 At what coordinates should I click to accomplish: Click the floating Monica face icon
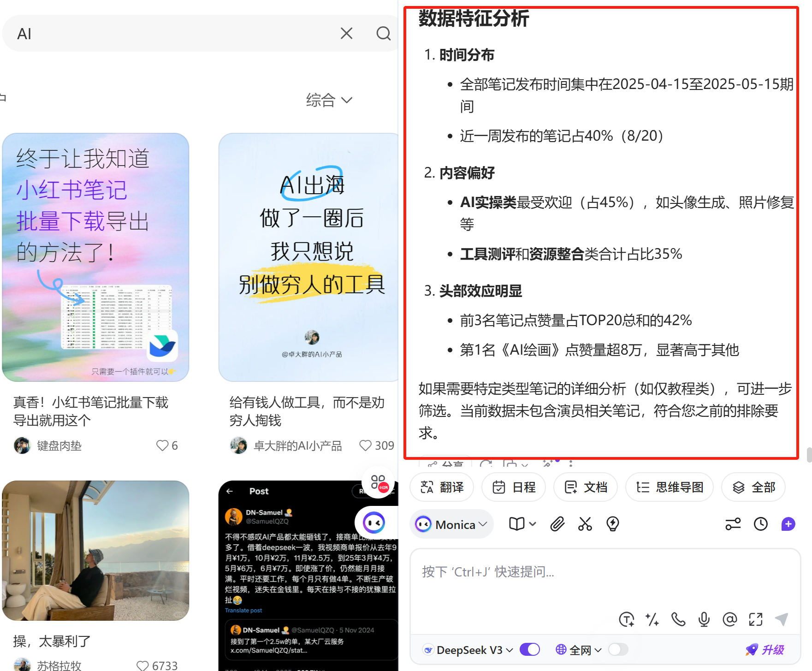pyautogui.click(x=374, y=523)
